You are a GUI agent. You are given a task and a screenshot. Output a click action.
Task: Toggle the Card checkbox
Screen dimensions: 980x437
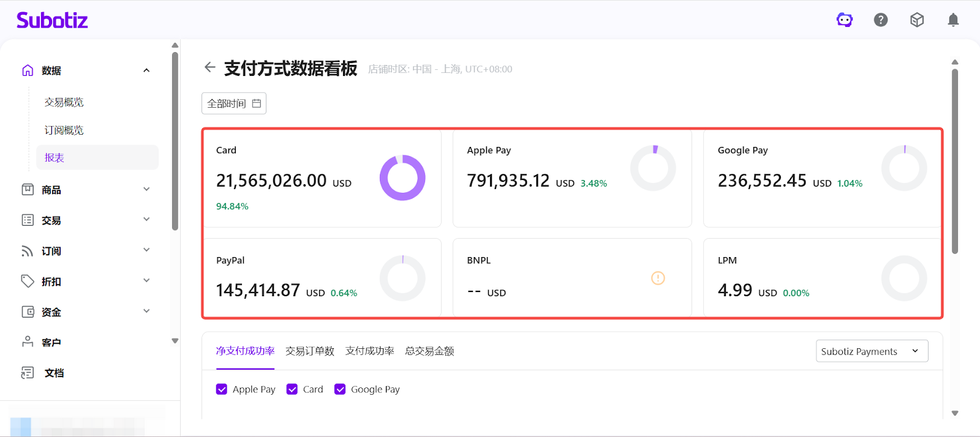coord(292,389)
